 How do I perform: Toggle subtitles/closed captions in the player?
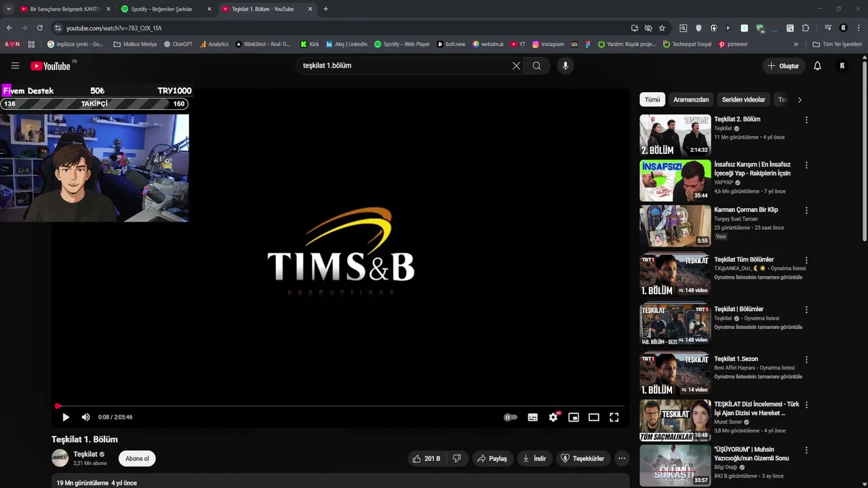[533, 418]
